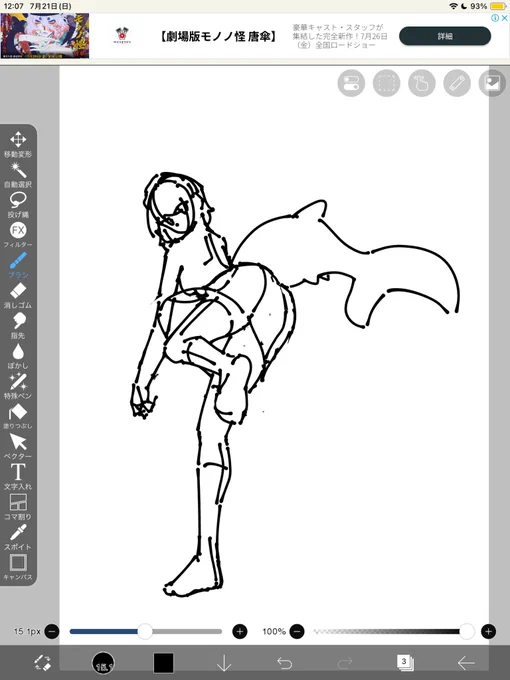Screen dimensions: 510x680
Task: Open the material image icon at top right
Action: [492, 83]
